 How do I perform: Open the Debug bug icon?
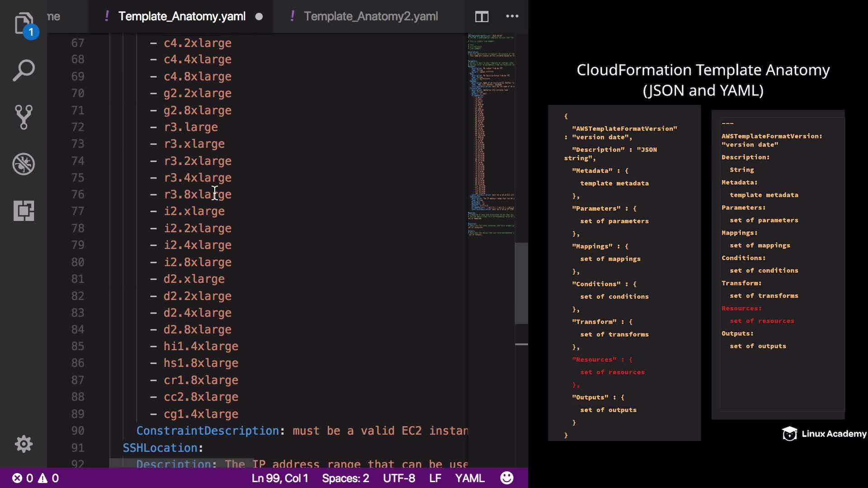point(24,164)
